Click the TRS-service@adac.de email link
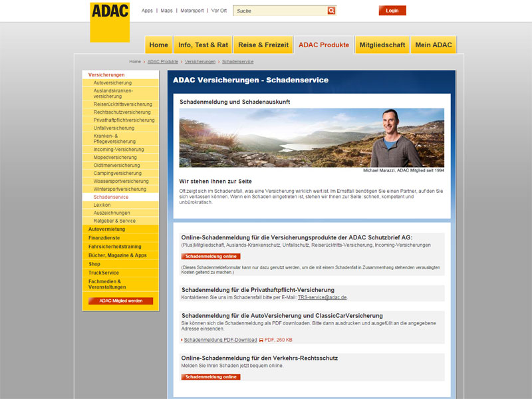The image size is (532, 399). [x=322, y=297]
